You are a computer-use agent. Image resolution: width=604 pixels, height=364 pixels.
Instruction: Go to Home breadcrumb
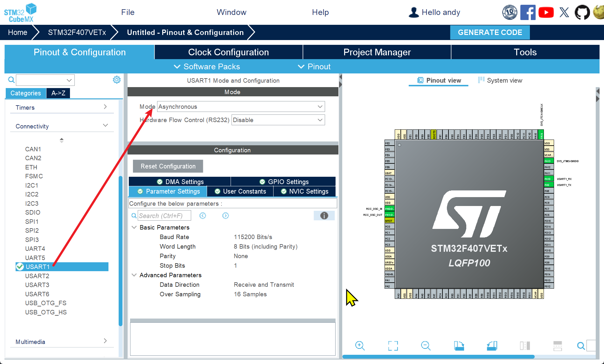[17, 32]
